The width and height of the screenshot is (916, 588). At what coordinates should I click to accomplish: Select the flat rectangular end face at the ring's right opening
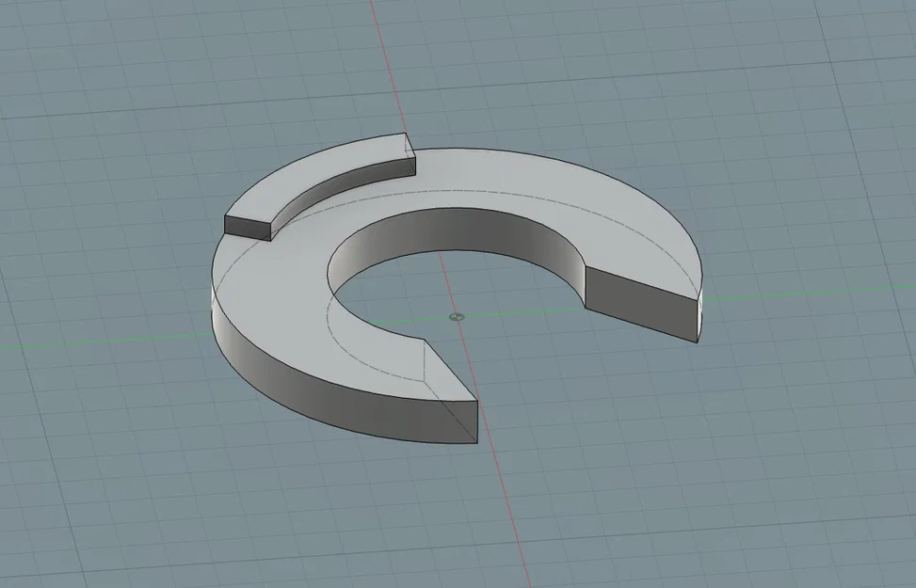pos(641,304)
